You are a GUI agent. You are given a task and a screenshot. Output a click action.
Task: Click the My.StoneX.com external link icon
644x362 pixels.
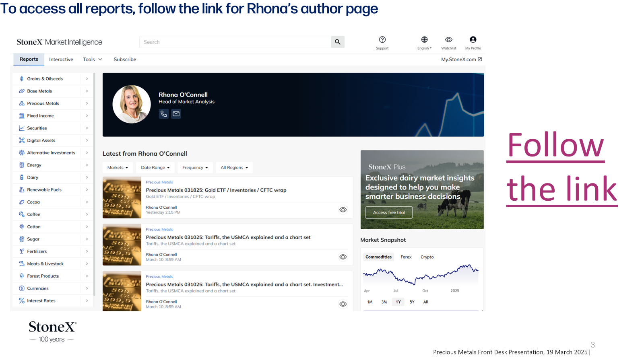[x=480, y=60]
